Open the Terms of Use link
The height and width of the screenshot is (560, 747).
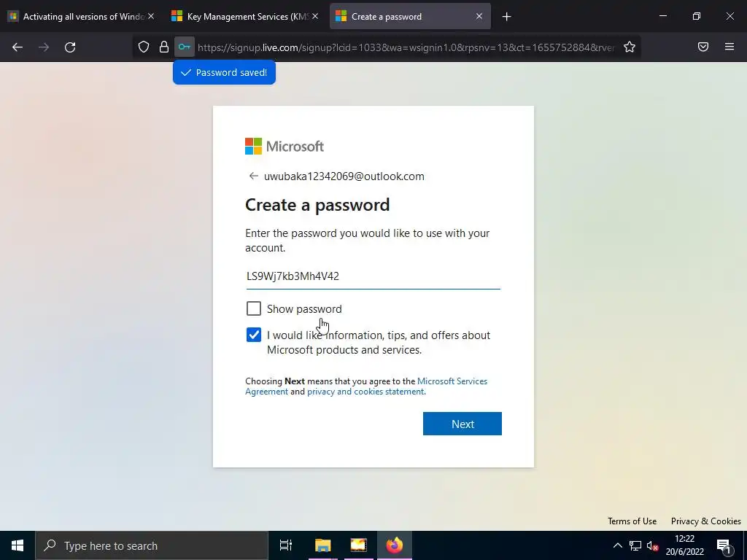[632, 521]
